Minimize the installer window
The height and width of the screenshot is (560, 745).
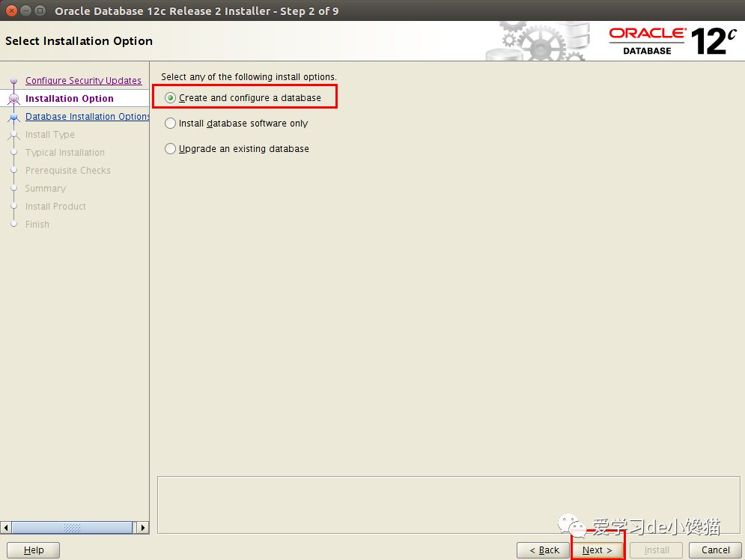26,10
